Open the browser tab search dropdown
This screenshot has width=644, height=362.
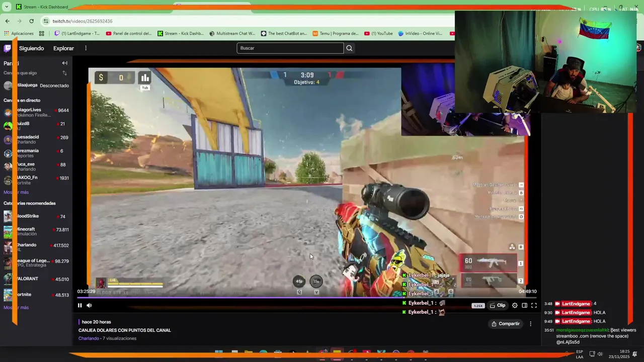[x=7, y=7]
